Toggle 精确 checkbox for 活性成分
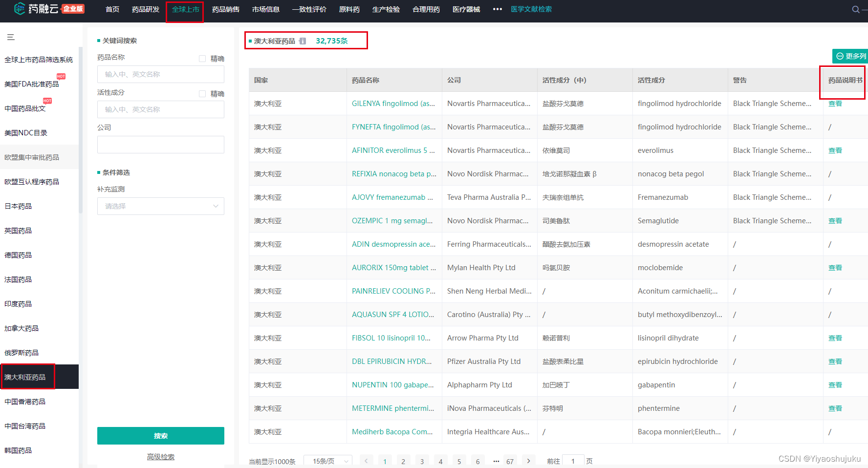 point(202,94)
